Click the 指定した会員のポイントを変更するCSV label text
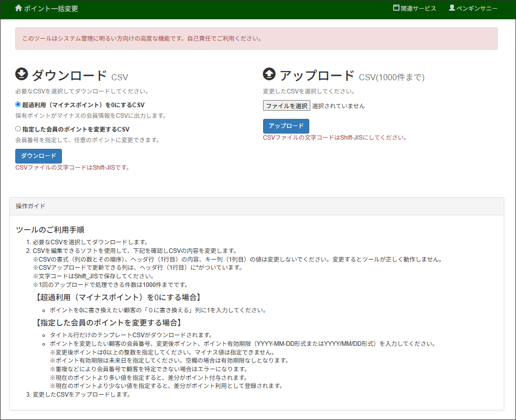This screenshot has height=420, width=516. click(x=76, y=130)
